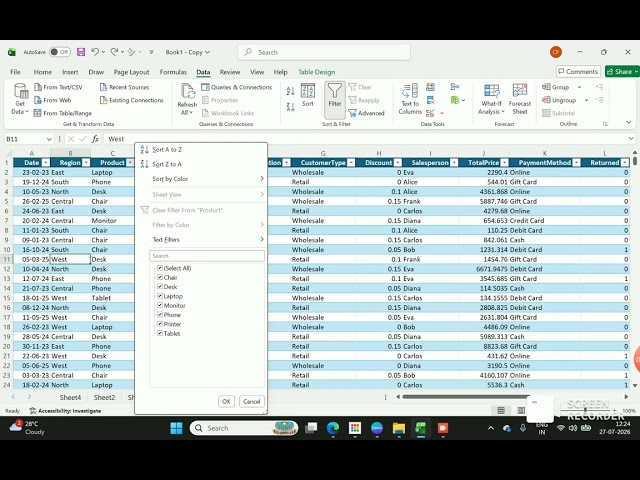Open File Explorer from taskbar
640x480 pixels.
pyautogui.click(x=399, y=428)
